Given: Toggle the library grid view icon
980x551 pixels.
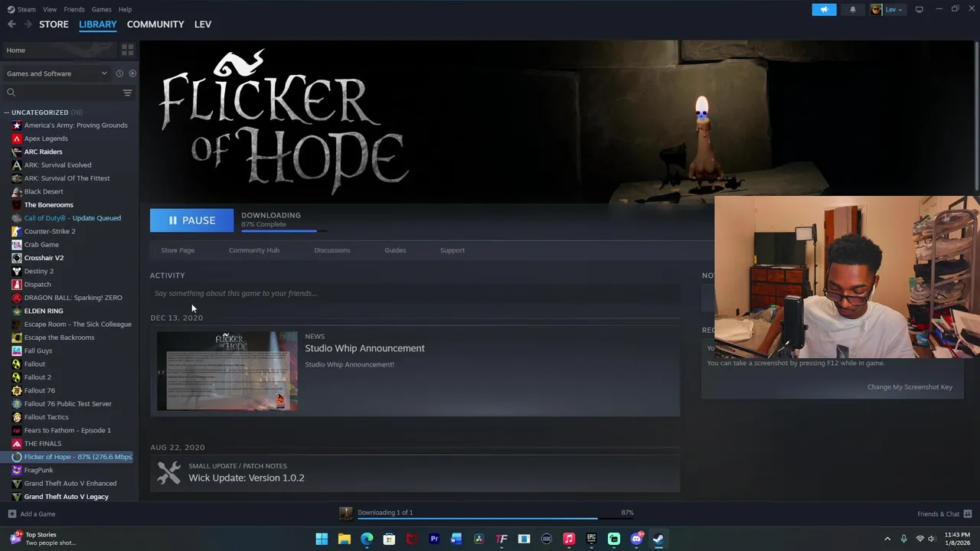Looking at the screenshot, I should click(x=128, y=50).
